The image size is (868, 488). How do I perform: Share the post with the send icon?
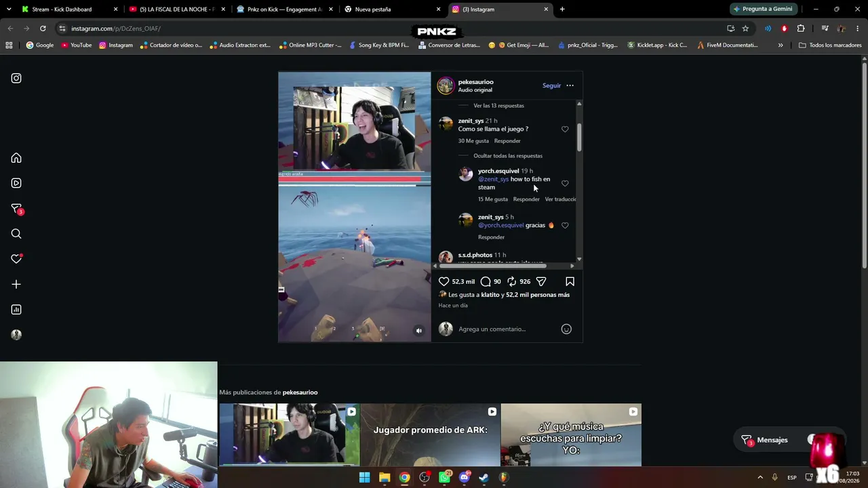(x=541, y=281)
